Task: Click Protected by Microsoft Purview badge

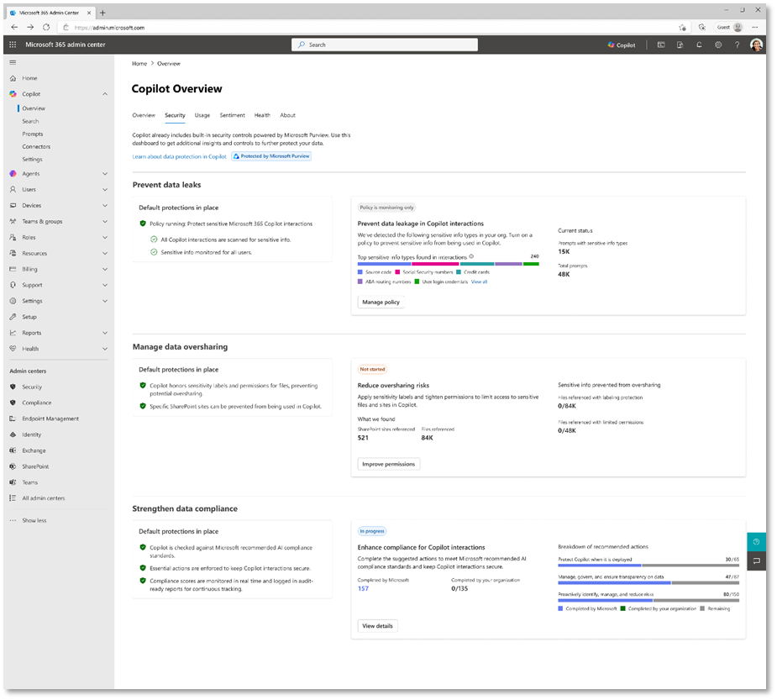Action: [x=271, y=156]
